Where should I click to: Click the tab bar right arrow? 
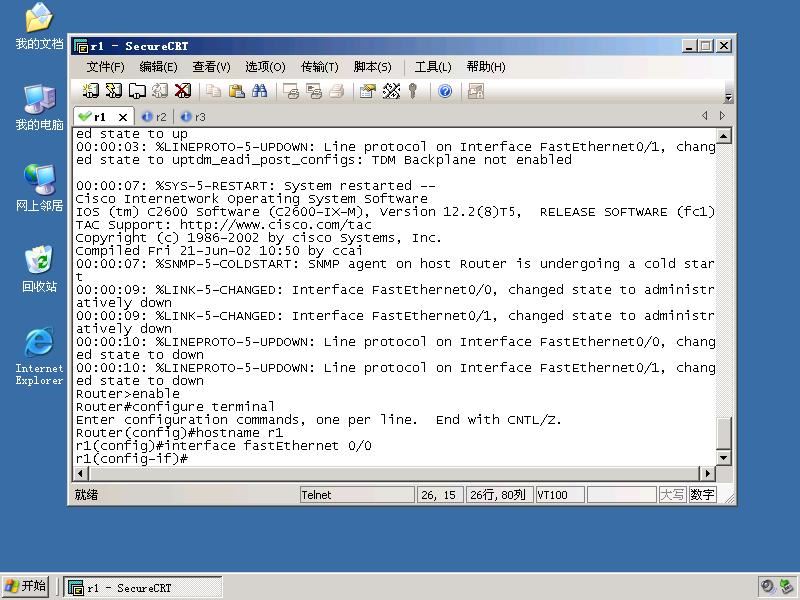[722, 116]
